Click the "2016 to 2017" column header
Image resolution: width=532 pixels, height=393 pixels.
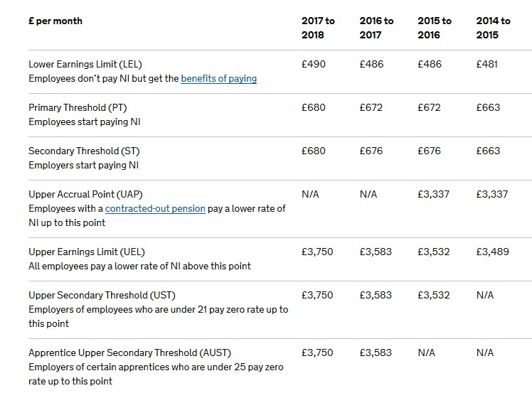[376, 28]
